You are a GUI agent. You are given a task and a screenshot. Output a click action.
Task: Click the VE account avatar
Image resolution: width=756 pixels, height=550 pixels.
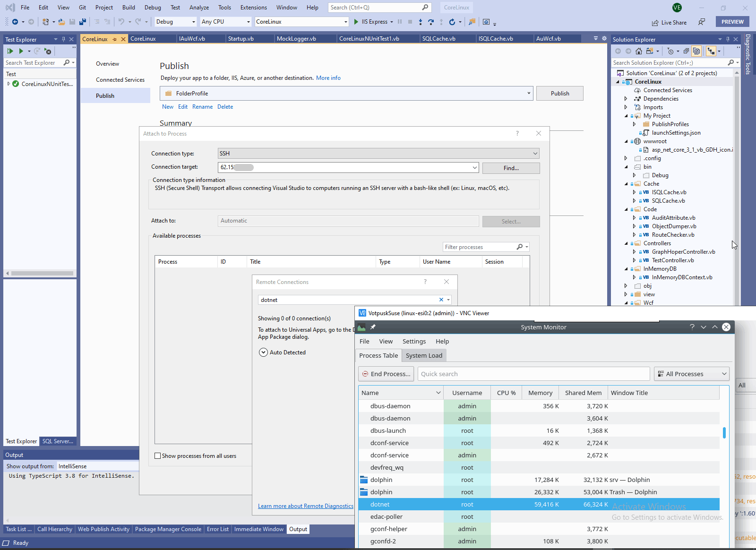point(677,8)
